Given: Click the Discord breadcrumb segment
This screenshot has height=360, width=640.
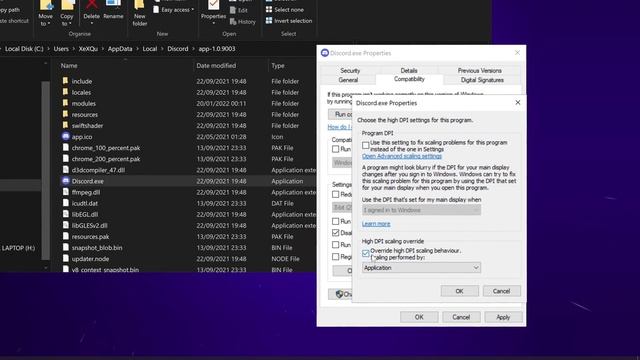Looking at the screenshot, I should click(178, 49).
